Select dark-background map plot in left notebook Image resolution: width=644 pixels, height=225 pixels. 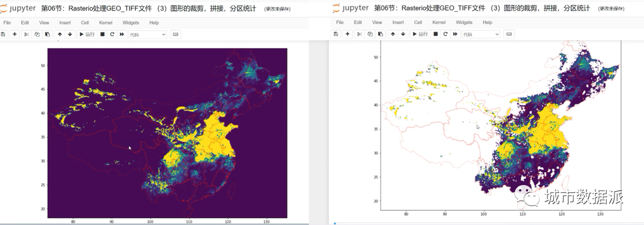167,133
